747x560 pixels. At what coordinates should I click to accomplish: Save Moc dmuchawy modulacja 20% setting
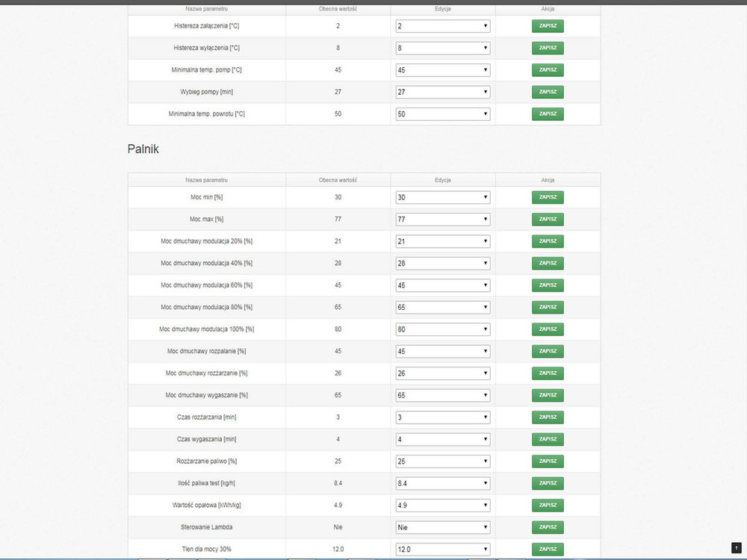[548, 241]
